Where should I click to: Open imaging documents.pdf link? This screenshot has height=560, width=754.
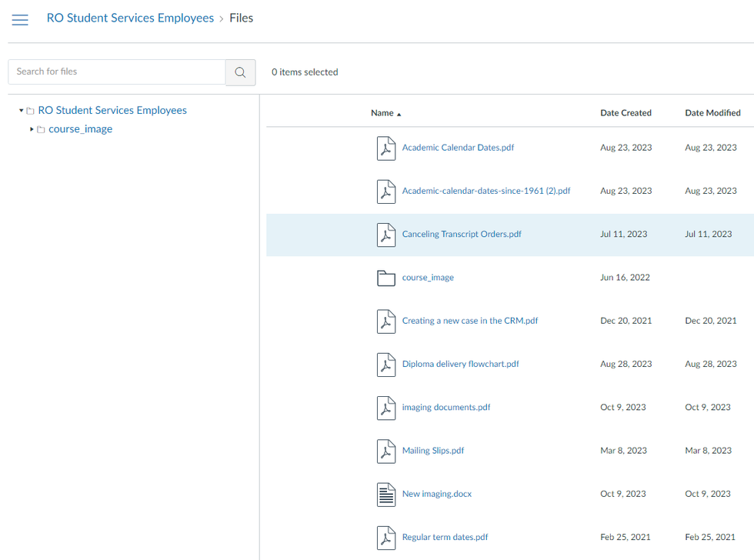[446, 407]
